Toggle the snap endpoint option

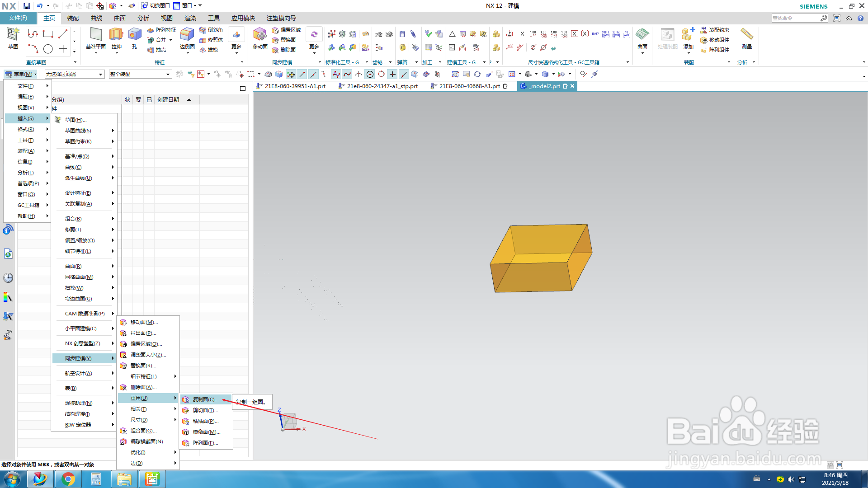coord(302,74)
